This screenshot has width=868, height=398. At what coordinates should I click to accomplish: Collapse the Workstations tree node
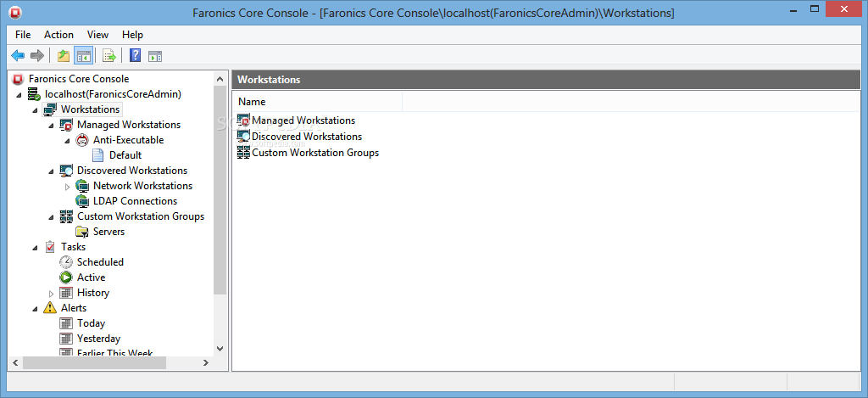coord(36,110)
